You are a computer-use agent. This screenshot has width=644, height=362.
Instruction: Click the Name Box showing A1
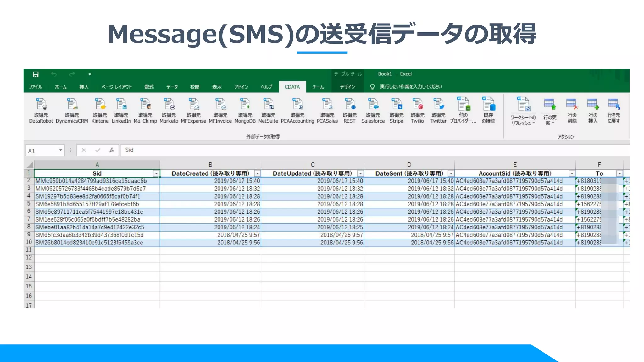(x=45, y=151)
